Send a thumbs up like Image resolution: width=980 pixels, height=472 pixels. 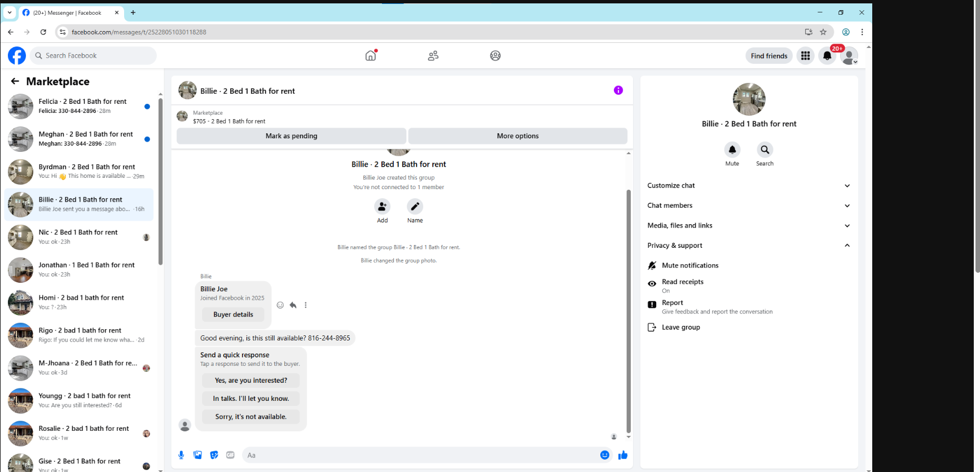click(x=623, y=455)
